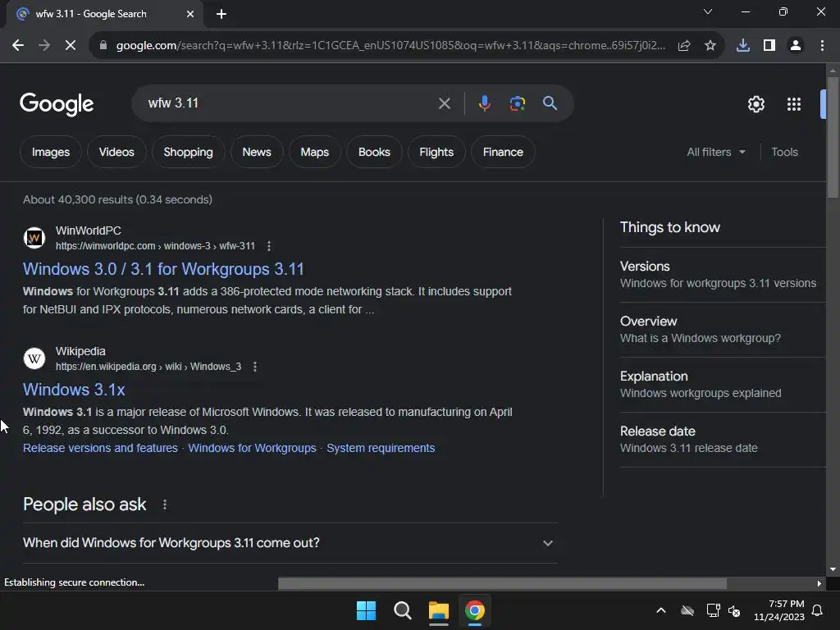The image size is (840, 630).
Task: Switch to Books results
Action: click(374, 152)
